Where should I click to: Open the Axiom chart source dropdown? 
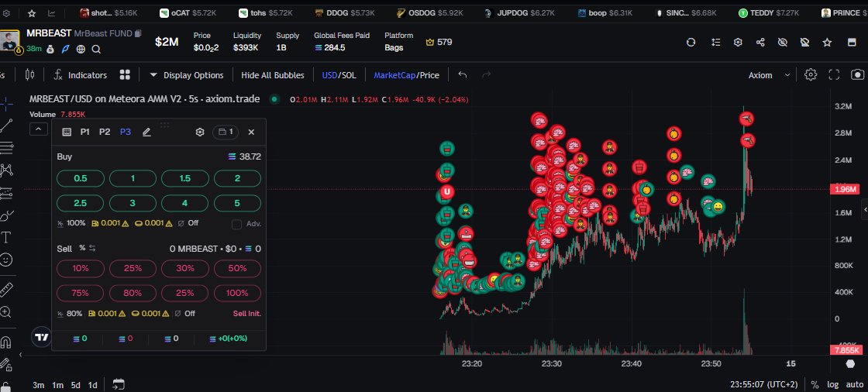(769, 74)
